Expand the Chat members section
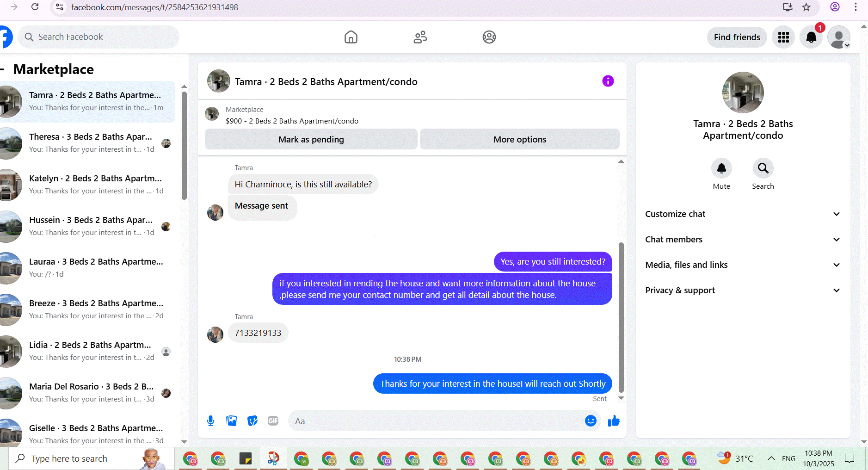Viewport: 868px width, 470px height. [x=743, y=239]
